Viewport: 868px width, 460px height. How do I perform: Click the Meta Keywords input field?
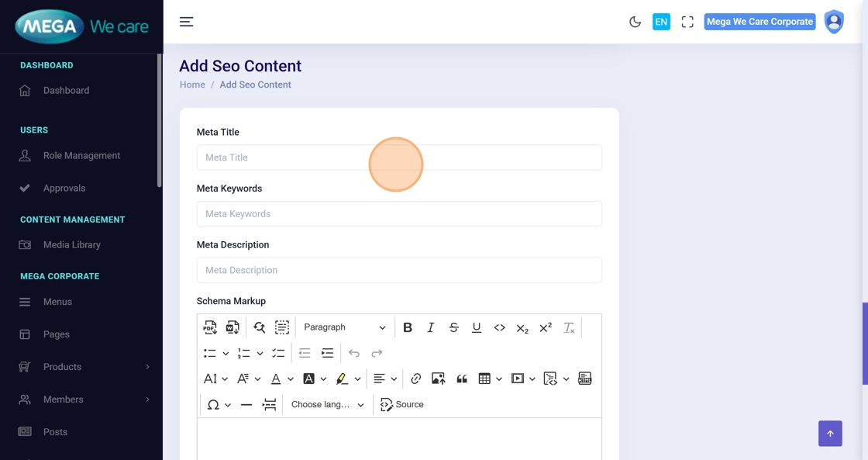[399, 214]
